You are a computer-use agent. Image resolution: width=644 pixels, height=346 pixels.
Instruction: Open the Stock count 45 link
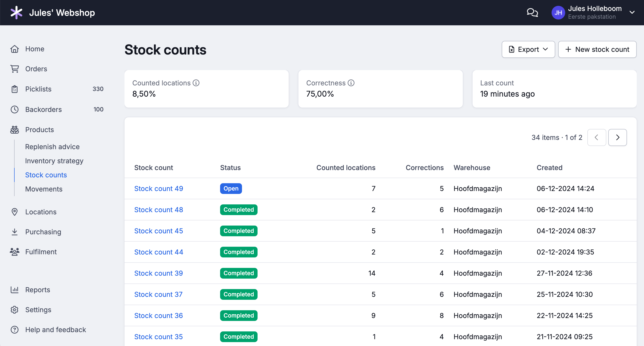[x=159, y=231]
